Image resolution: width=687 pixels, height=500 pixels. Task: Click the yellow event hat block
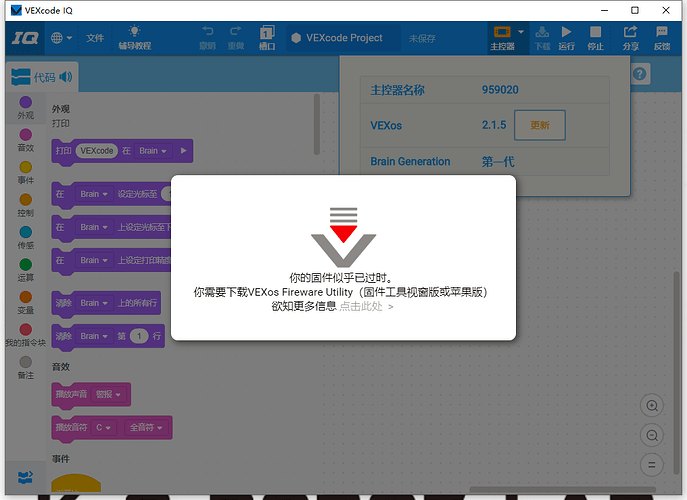coord(76,483)
